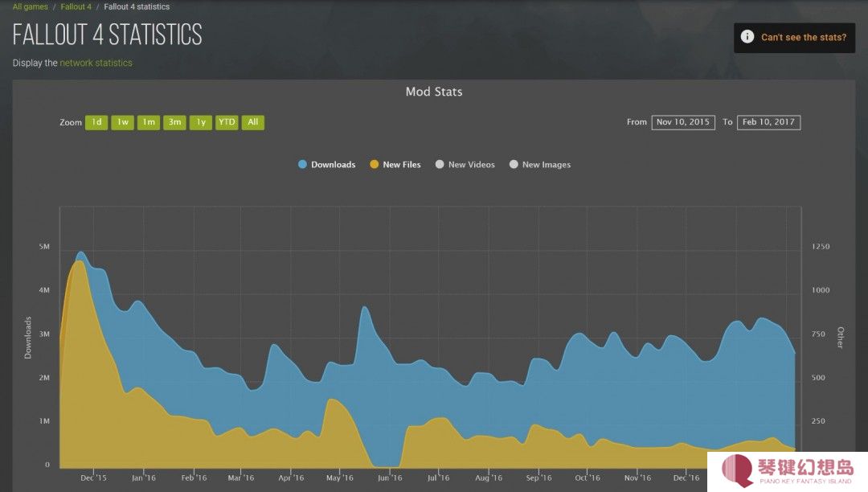This screenshot has width=868, height=492.
Task: Click the Sep '16 x-axis label
Action: pyautogui.click(x=538, y=478)
